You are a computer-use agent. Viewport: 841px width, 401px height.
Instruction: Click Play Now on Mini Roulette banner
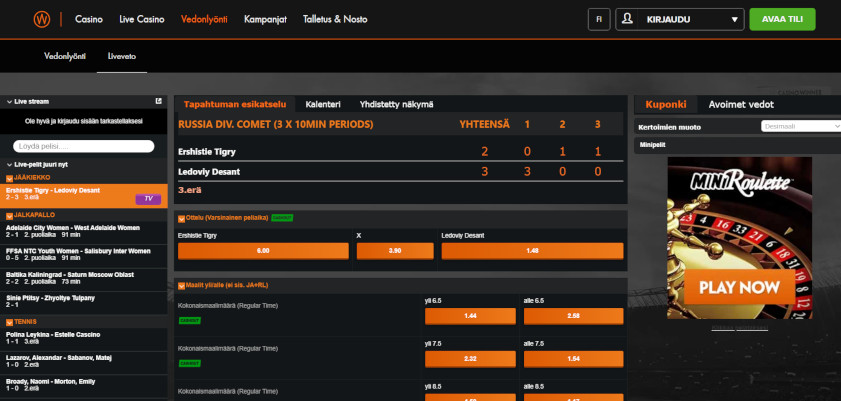point(739,287)
